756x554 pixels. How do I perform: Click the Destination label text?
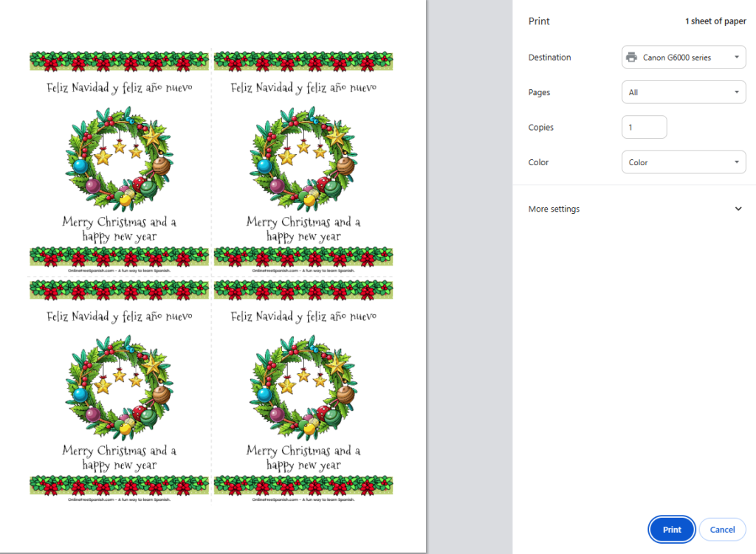549,58
